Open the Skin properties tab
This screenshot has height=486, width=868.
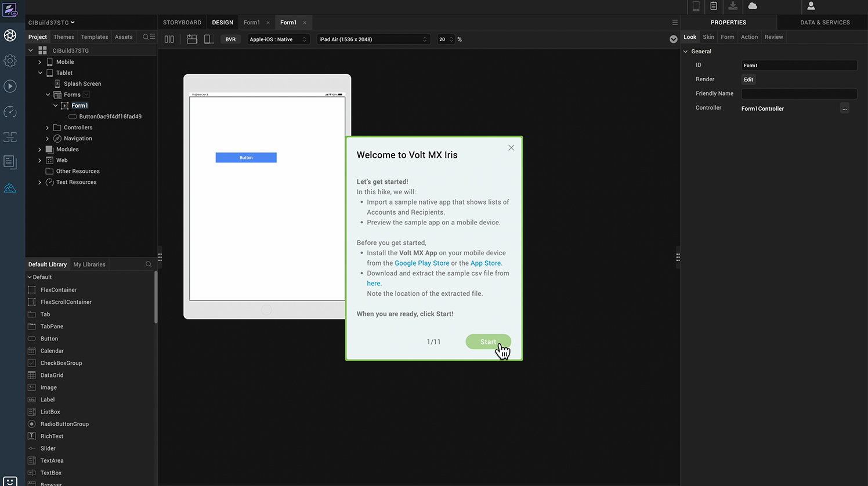[x=708, y=37]
